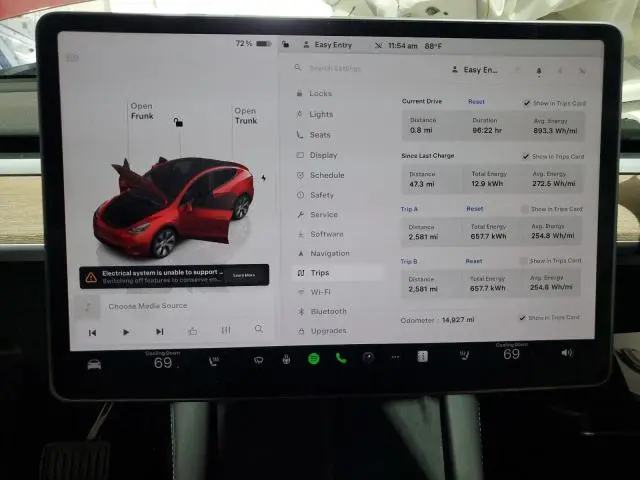Screen dimensions: 640x480
Task: Uncheck Odometer Show in Trips Card
Action: [522, 318]
